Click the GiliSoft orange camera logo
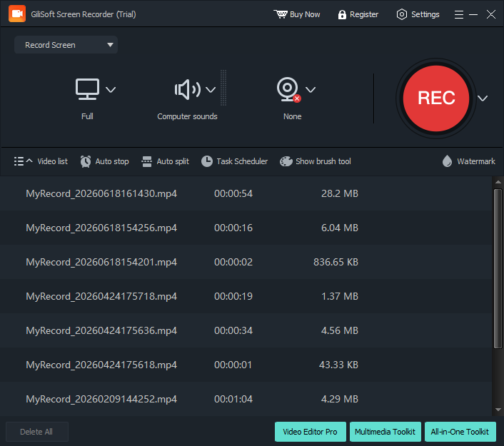Screen dimensions: 504x446 coord(17,14)
